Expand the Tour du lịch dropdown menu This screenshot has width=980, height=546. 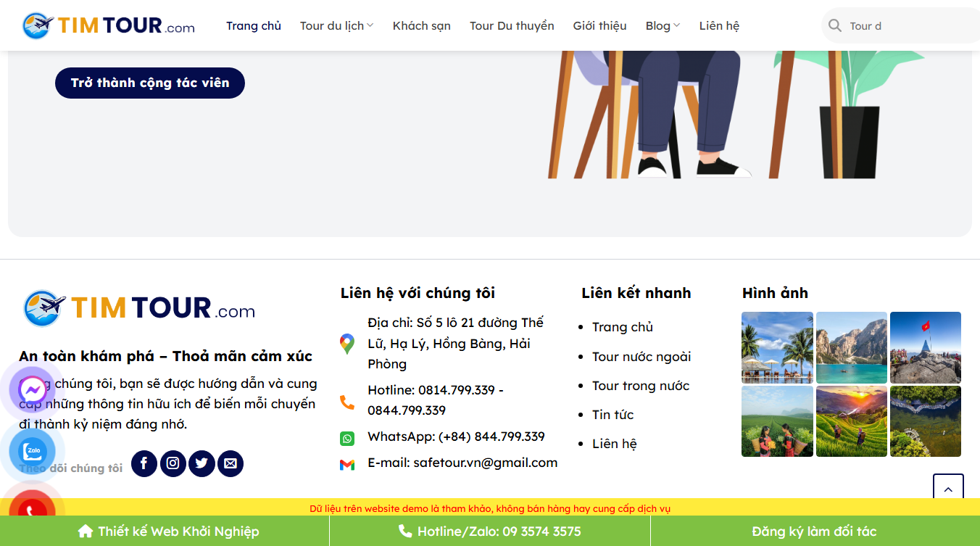[336, 25]
